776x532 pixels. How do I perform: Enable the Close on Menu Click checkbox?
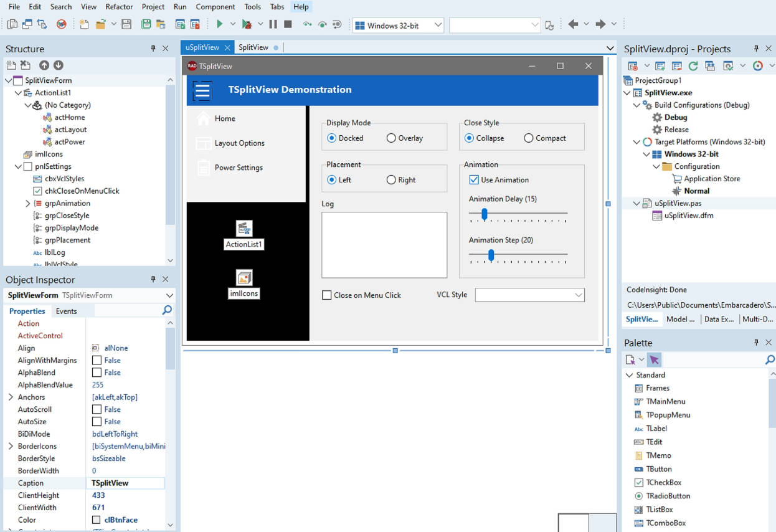(x=327, y=295)
